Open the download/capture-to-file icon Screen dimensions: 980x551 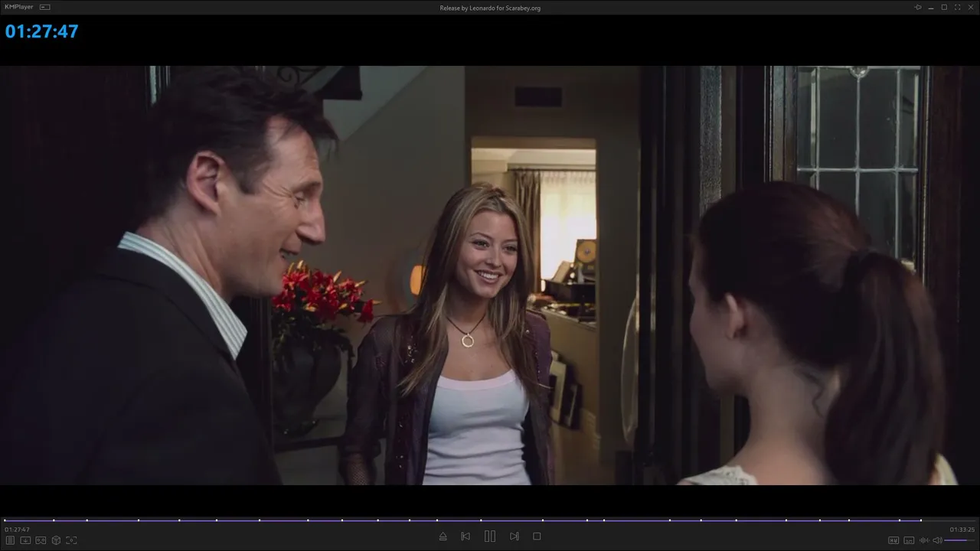[x=25, y=540]
